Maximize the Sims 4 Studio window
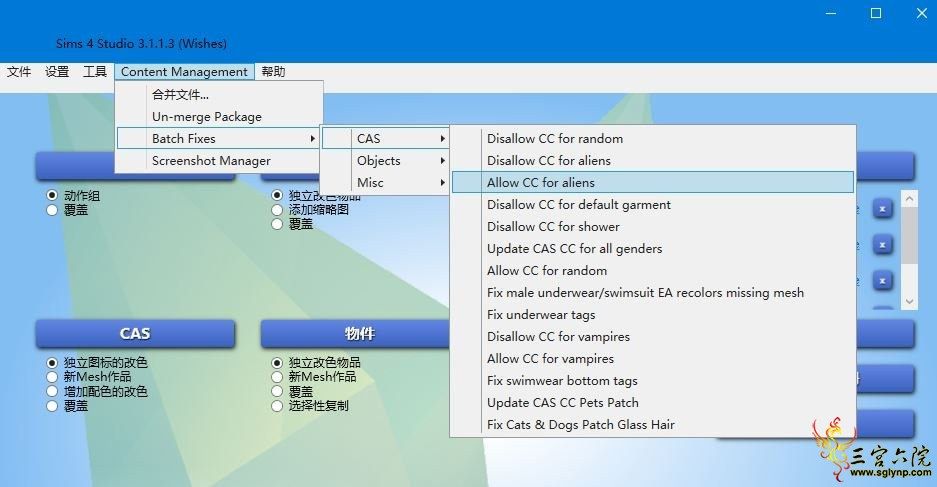The image size is (937, 487). tap(876, 13)
